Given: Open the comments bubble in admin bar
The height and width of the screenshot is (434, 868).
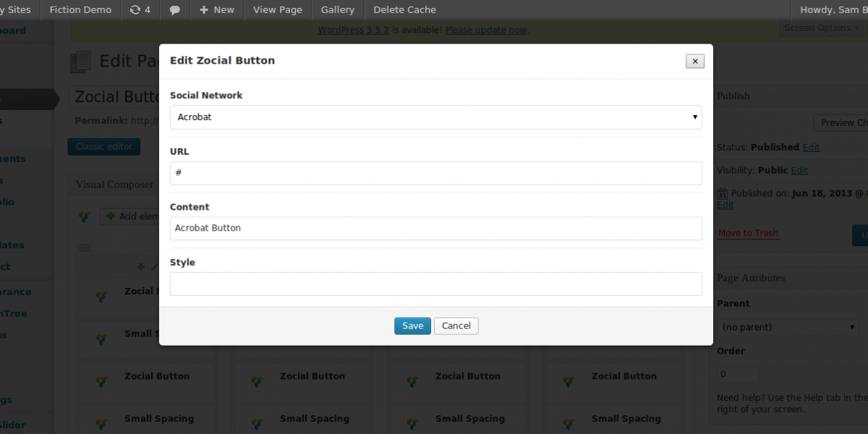Looking at the screenshot, I should click(x=175, y=9).
